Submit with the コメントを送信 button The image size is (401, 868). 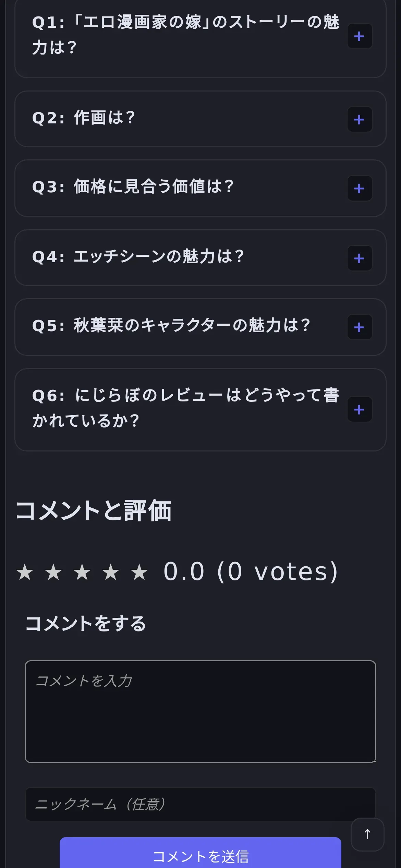tap(200, 856)
